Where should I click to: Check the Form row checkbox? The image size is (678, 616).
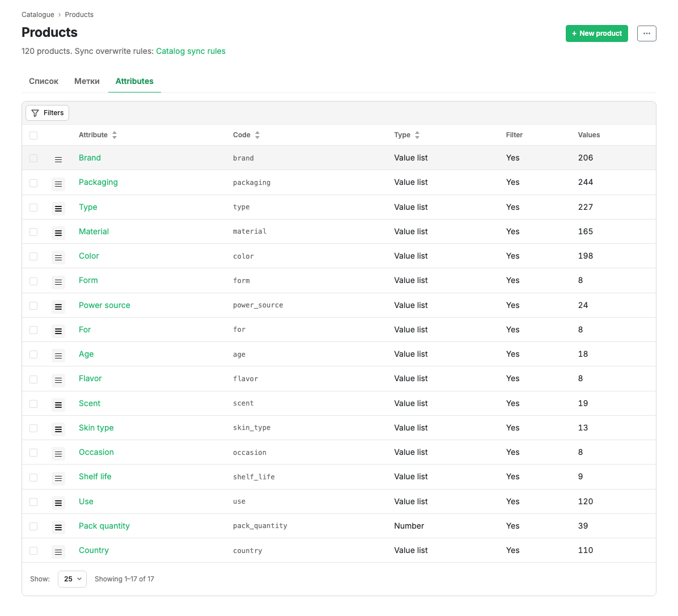[x=33, y=281]
